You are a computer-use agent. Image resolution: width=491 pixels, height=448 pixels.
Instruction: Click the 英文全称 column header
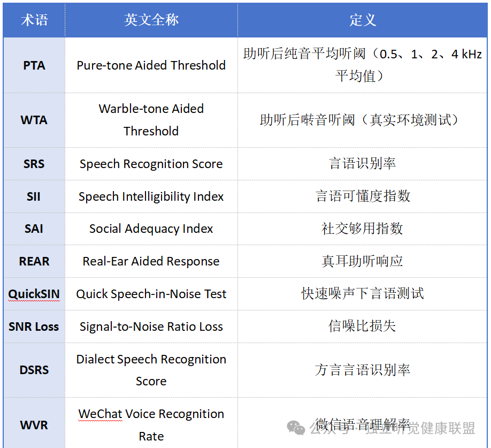pos(151,20)
